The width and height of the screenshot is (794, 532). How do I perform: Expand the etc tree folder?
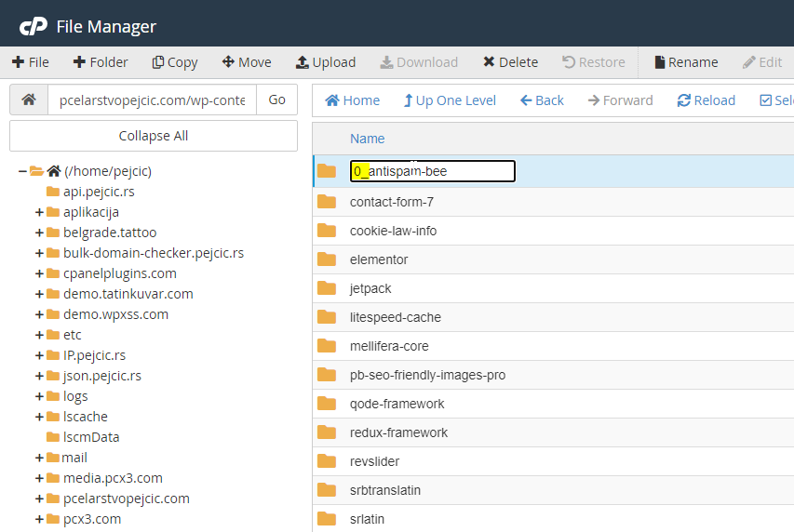tap(39, 335)
